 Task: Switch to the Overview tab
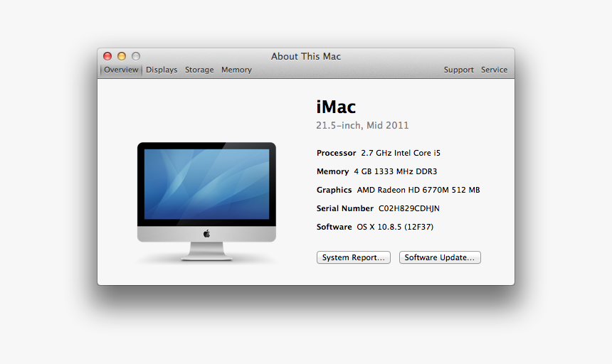coord(121,70)
